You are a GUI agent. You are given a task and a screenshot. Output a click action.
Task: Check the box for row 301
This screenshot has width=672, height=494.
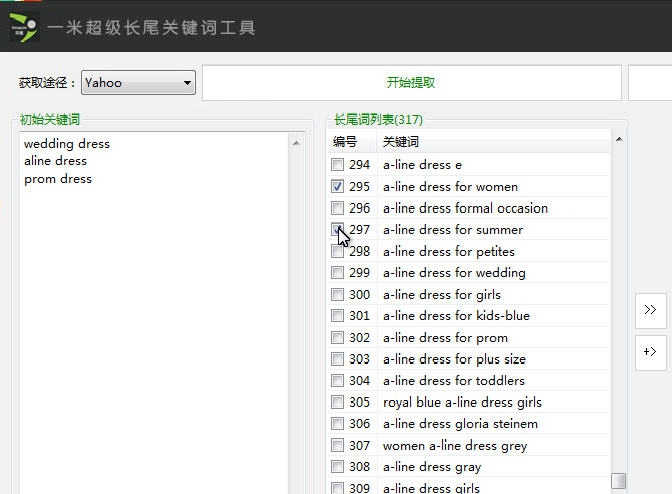[337, 316]
